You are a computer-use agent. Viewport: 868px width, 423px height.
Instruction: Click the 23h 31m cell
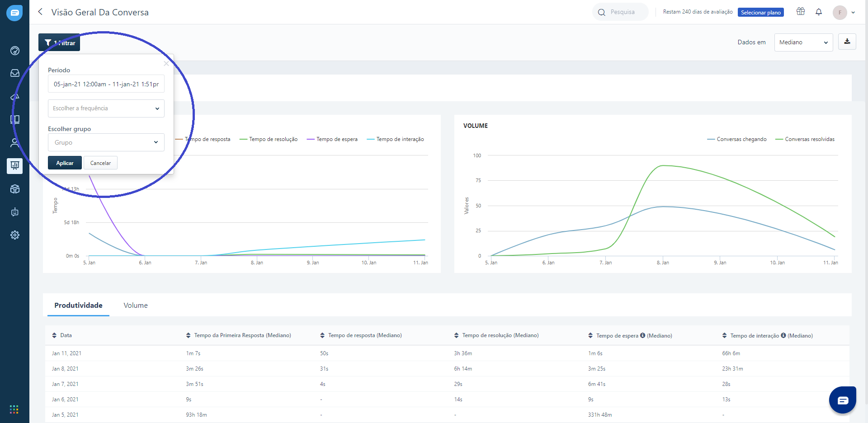(732, 369)
